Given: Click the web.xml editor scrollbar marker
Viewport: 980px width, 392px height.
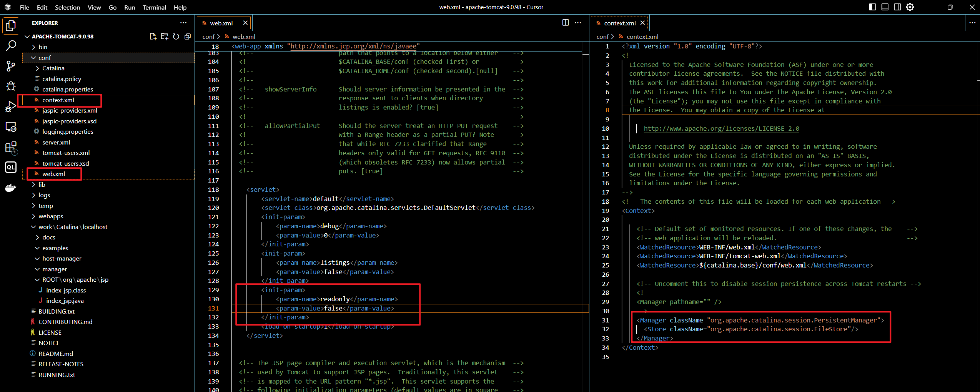Looking at the screenshot, I should (x=586, y=55).
